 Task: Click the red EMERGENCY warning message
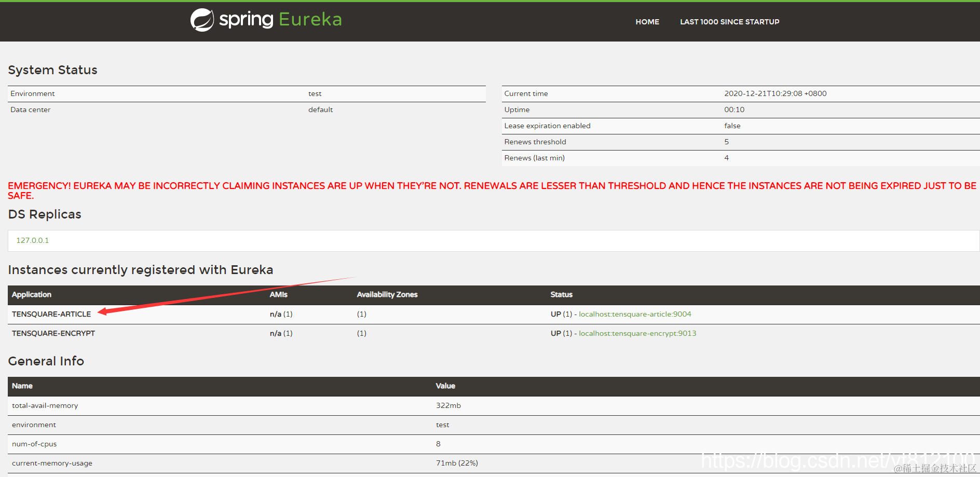point(492,190)
